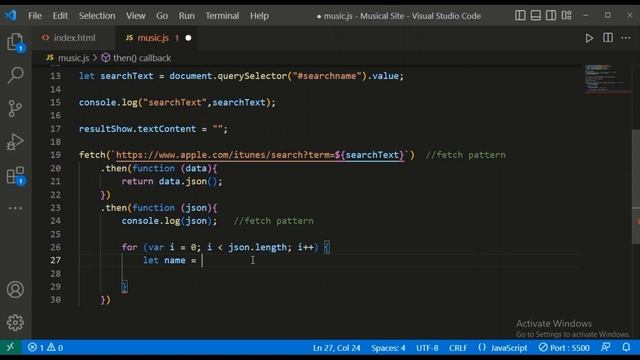Toggle the bottom panel layout icon
Image resolution: width=640 pixels, height=360 pixels.
pyautogui.click(x=536, y=16)
